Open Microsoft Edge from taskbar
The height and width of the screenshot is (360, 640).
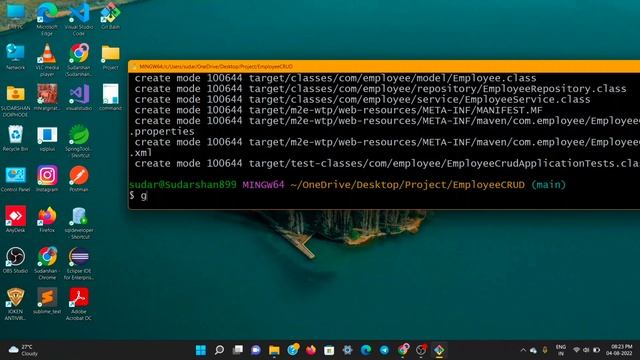pos(366,350)
